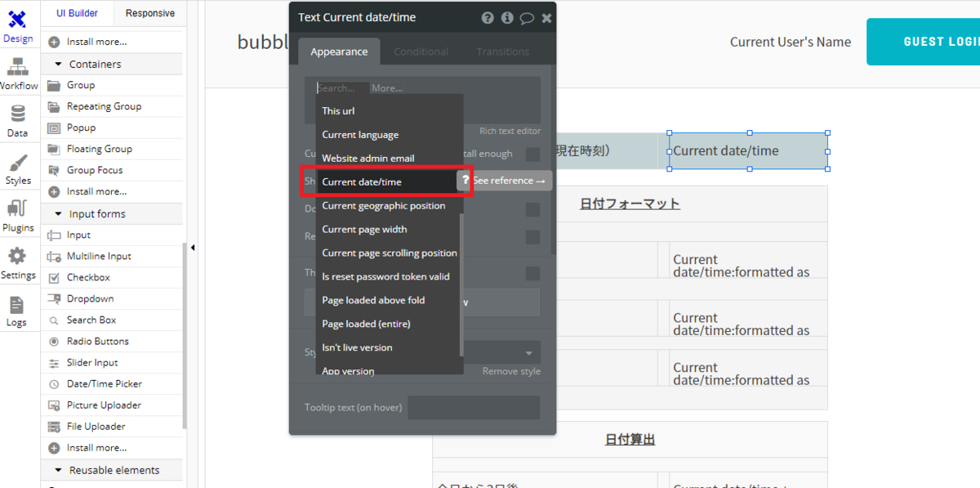The height and width of the screenshot is (488, 980).
Task: Choose Current date/time from the list
Action: pyautogui.click(x=387, y=181)
